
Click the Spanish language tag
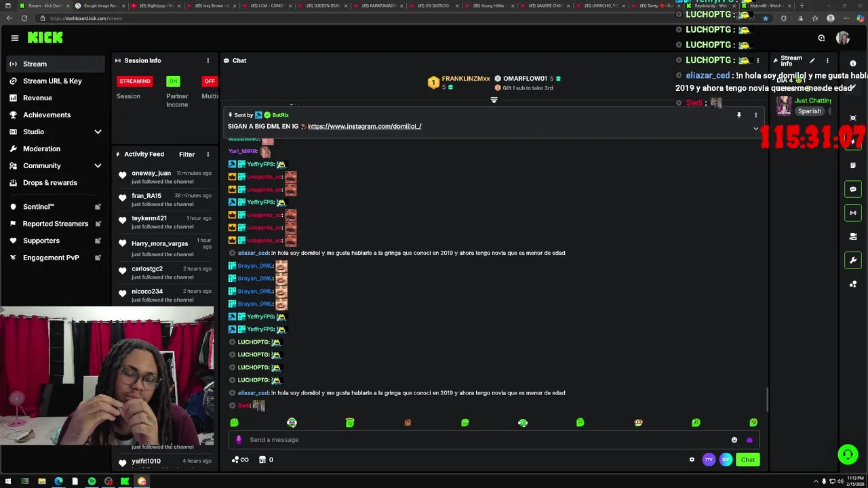click(809, 111)
